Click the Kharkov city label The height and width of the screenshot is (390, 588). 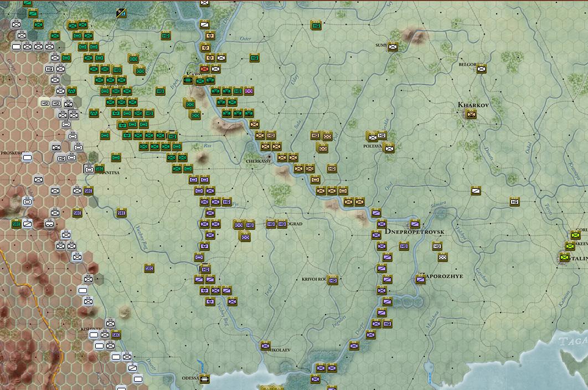[x=473, y=105]
